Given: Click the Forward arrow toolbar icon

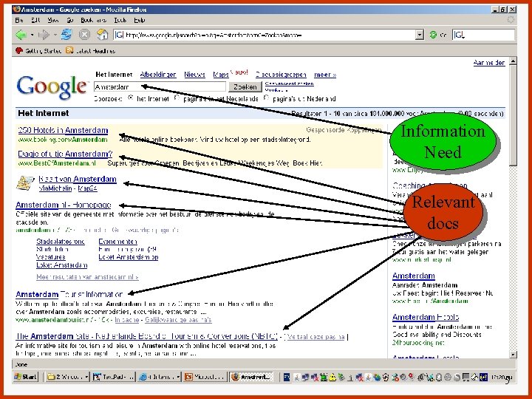Looking at the screenshot, I should [x=44, y=35].
